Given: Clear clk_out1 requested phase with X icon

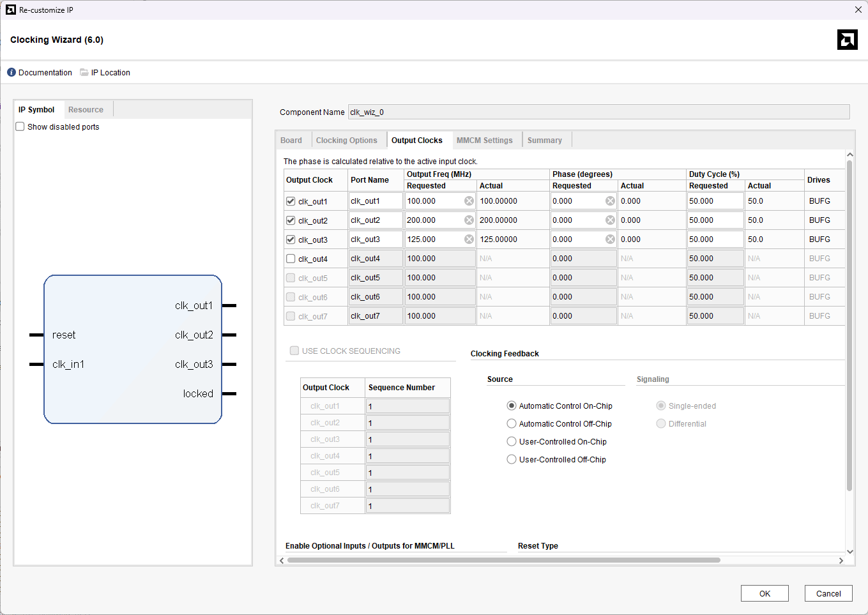Looking at the screenshot, I should (x=610, y=201).
